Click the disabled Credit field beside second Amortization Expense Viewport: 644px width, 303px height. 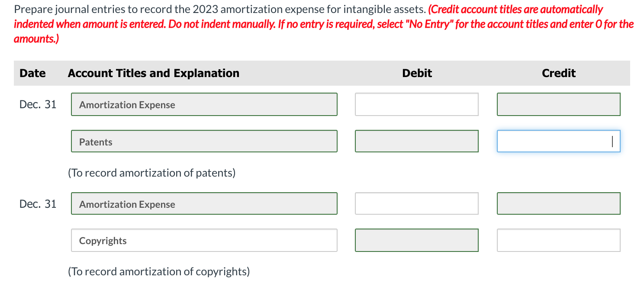pos(558,203)
